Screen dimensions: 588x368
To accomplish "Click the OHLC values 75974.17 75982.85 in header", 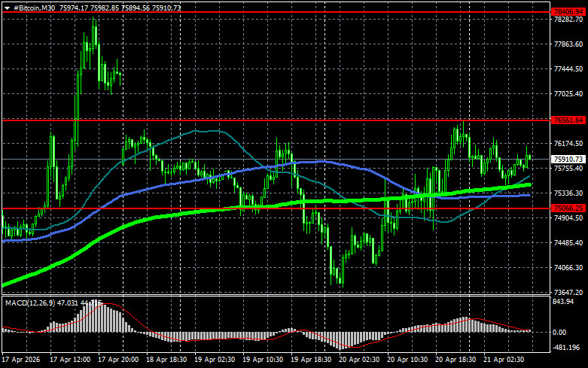I will [90, 8].
